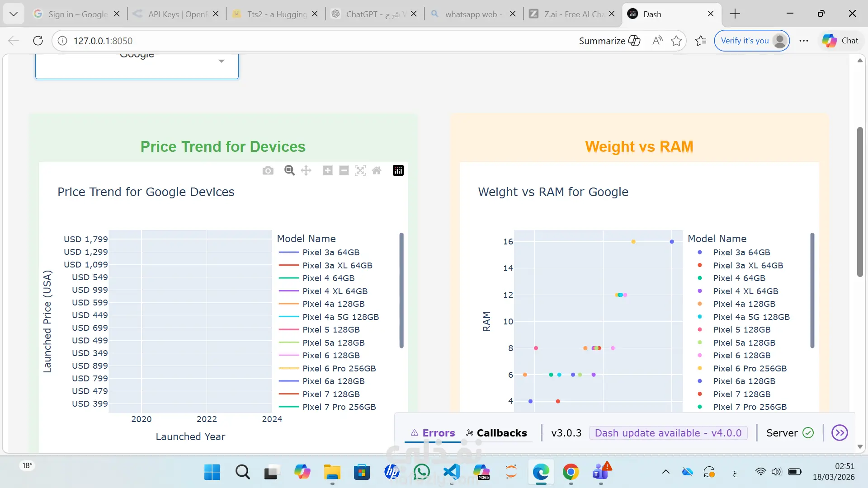Open the browser tab list chevron
Screen dimensions: 868x488
coord(14,14)
